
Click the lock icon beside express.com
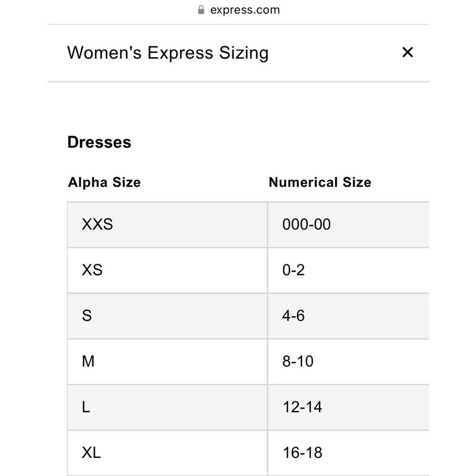[201, 10]
